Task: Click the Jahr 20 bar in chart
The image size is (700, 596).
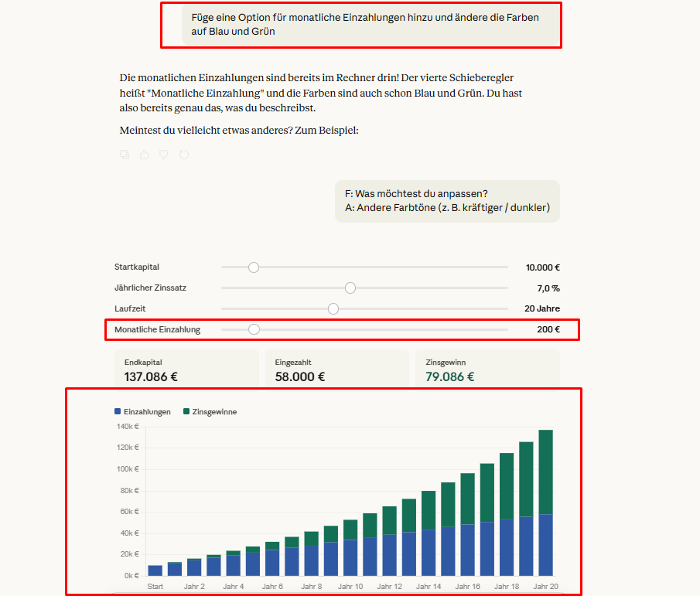Action: point(545,502)
